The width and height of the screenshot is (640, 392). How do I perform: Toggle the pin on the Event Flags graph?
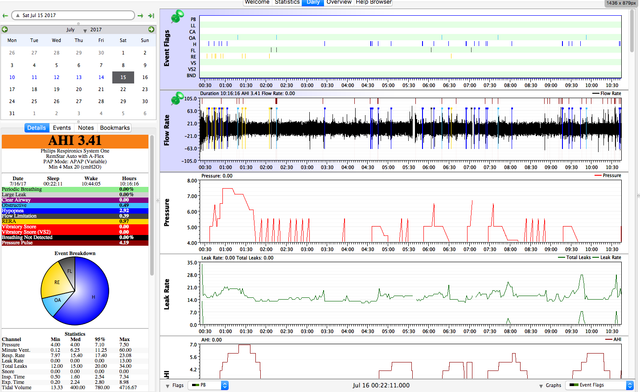point(177,17)
